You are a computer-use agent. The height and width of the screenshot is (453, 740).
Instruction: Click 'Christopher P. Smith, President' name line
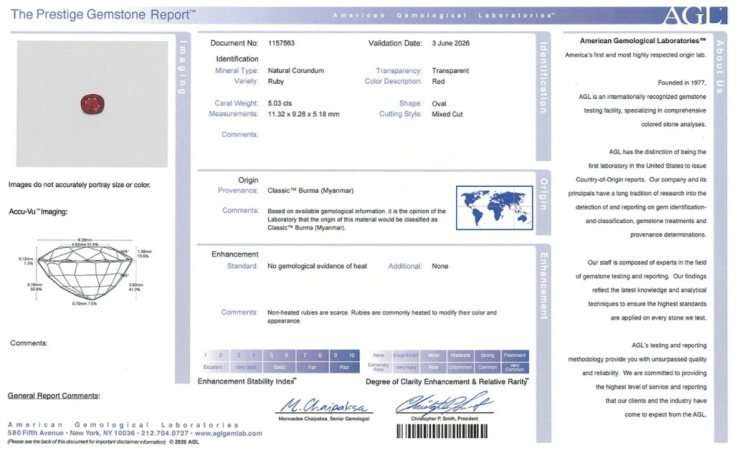[x=444, y=419]
